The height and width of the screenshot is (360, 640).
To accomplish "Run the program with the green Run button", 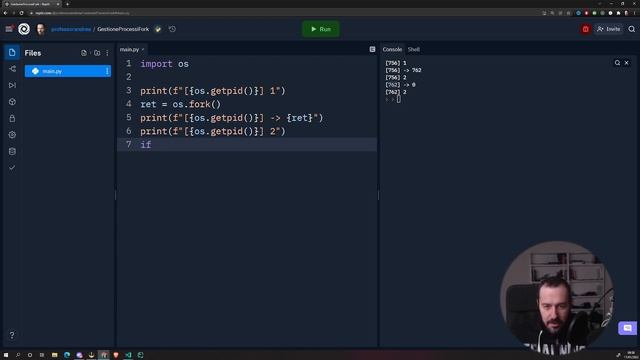I will tap(321, 29).
